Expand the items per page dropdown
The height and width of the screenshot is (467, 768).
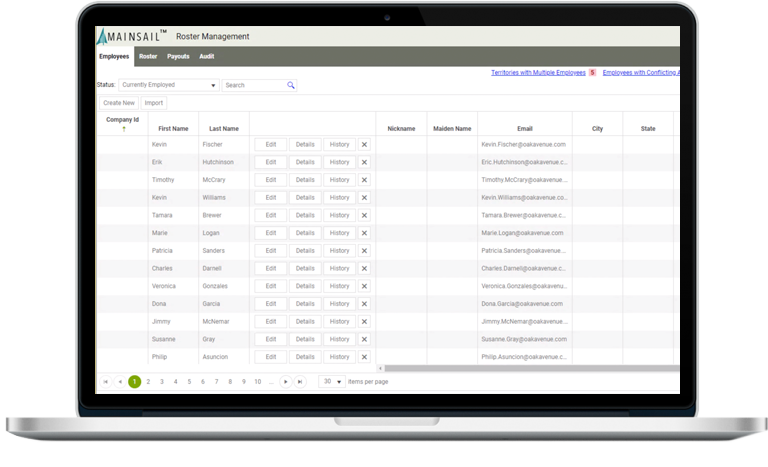point(332,381)
